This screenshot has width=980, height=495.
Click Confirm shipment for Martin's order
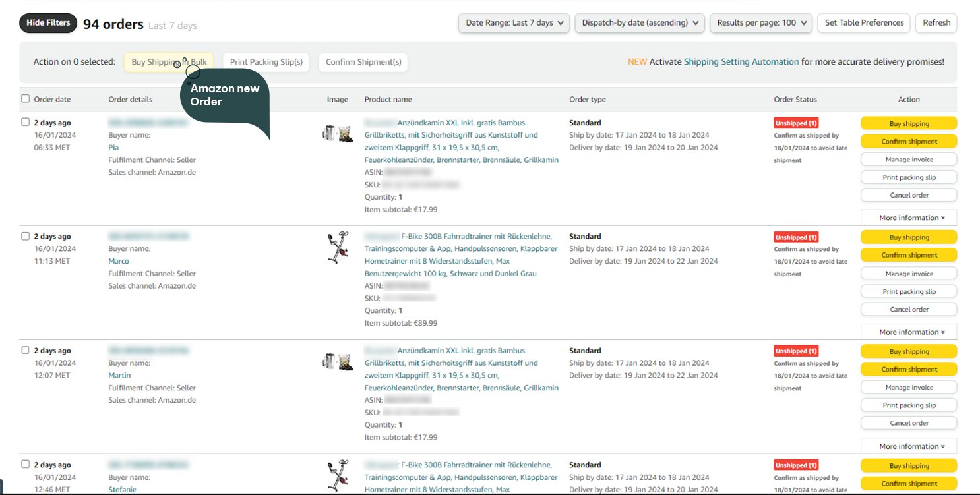908,369
